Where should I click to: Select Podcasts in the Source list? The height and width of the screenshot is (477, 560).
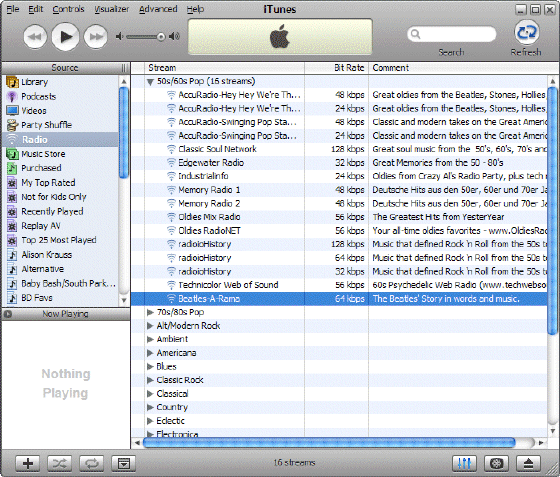[60, 96]
